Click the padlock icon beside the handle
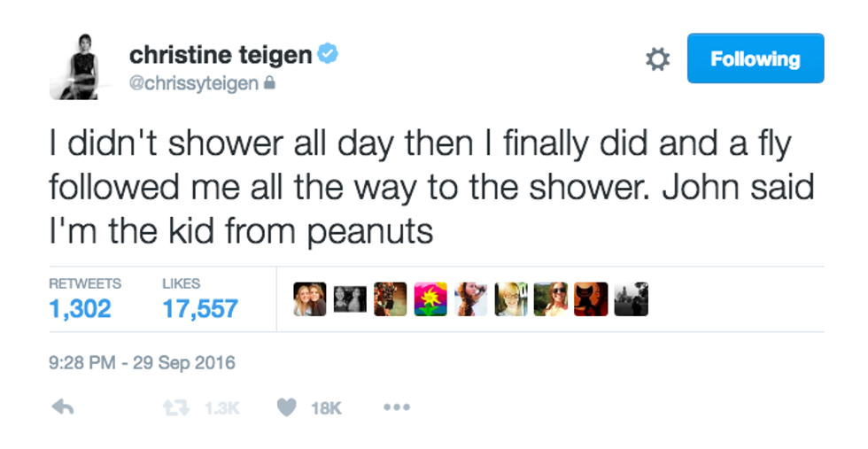This screenshot has height=449, width=868. (269, 83)
